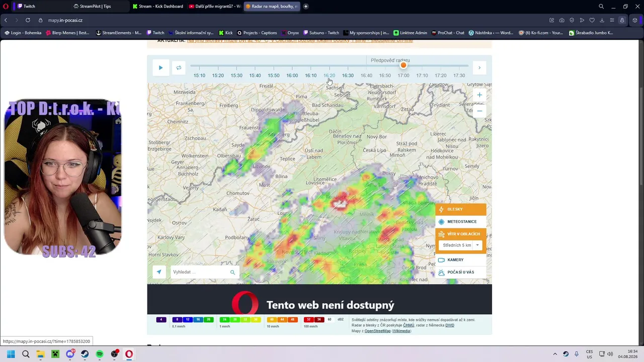This screenshot has width=644, height=362.
Task: Toggle the POČASÍ U VÁS layer
Action: (x=461, y=272)
